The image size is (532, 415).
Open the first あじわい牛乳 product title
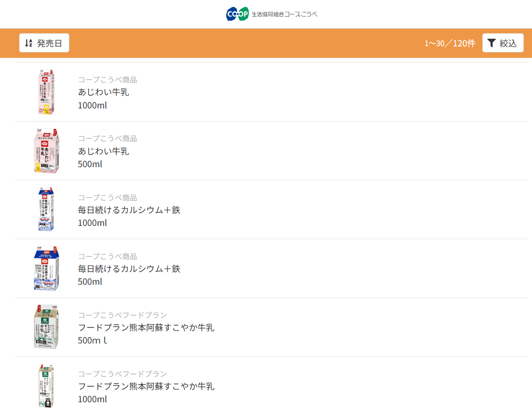(103, 92)
